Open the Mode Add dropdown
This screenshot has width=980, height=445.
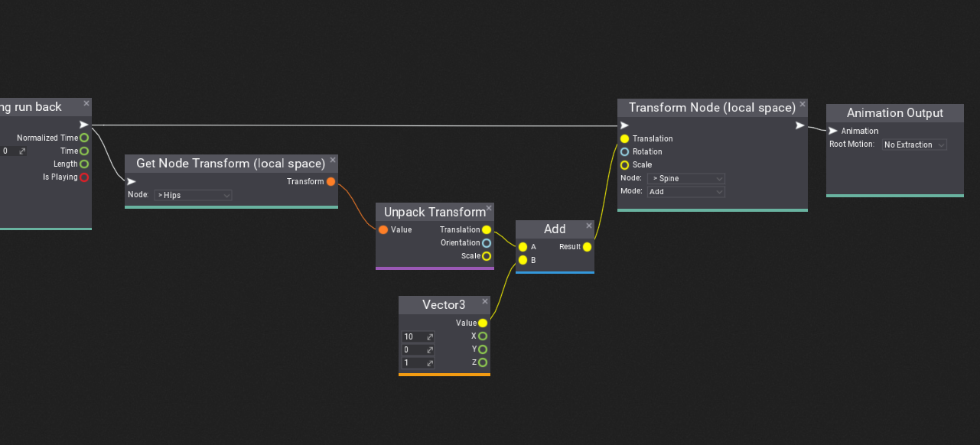[x=685, y=191]
